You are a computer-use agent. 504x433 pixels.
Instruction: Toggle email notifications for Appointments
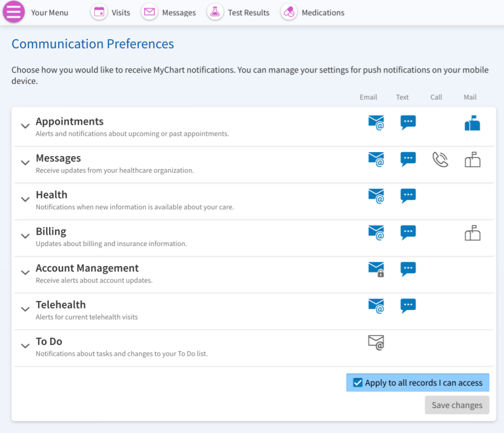pos(376,123)
